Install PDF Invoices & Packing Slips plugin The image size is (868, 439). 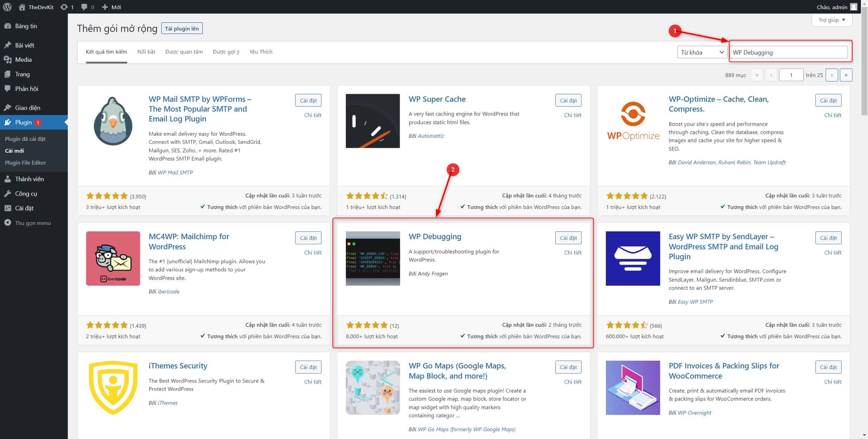pyautogui.click(x=828, y=367)
